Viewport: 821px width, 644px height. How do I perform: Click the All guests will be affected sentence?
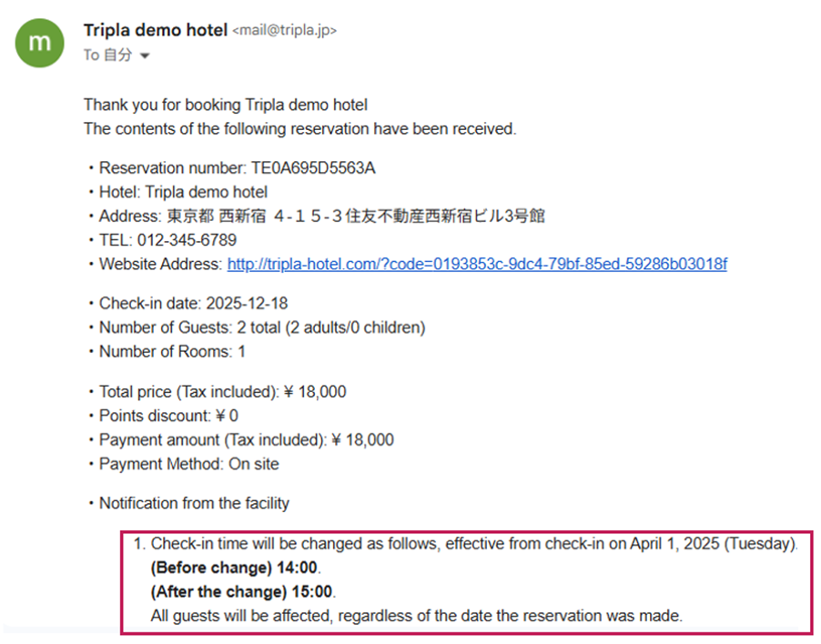coord(416,615)
